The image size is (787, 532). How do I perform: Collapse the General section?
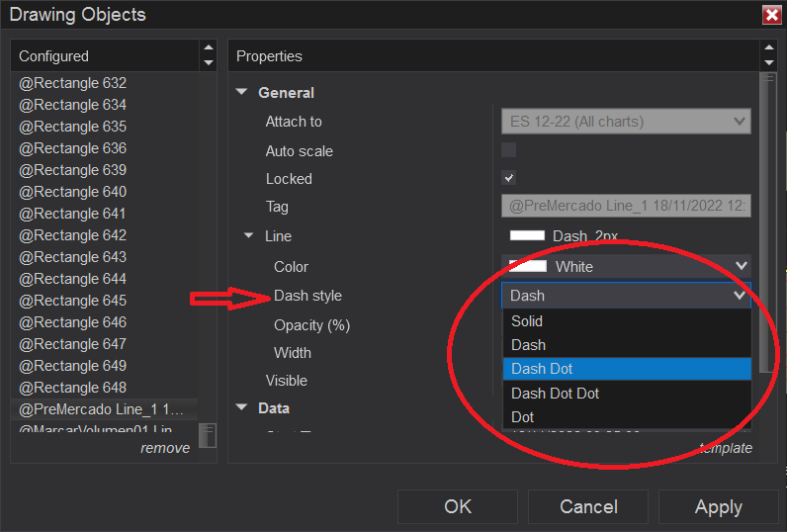(241, 93)
